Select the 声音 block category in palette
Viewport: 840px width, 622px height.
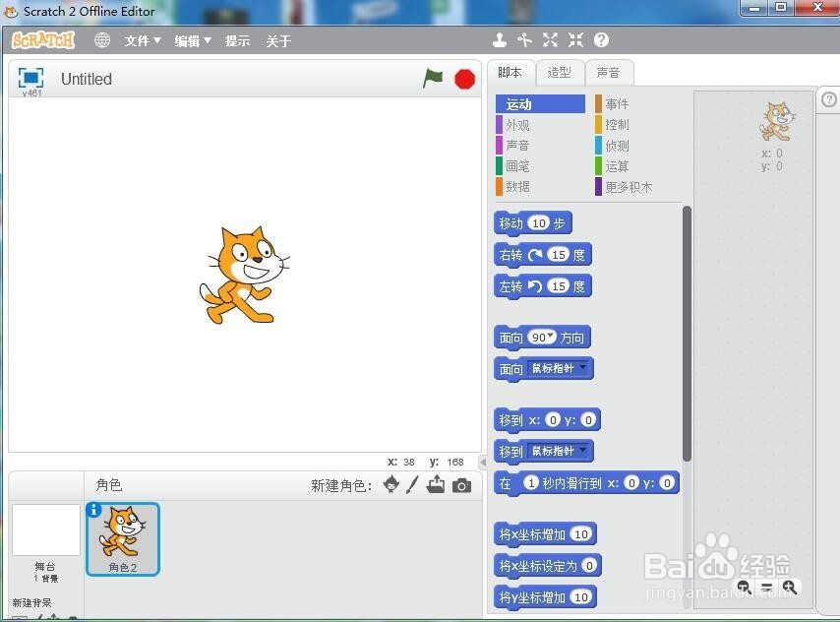pyautogui.click(x=540, y=146)
